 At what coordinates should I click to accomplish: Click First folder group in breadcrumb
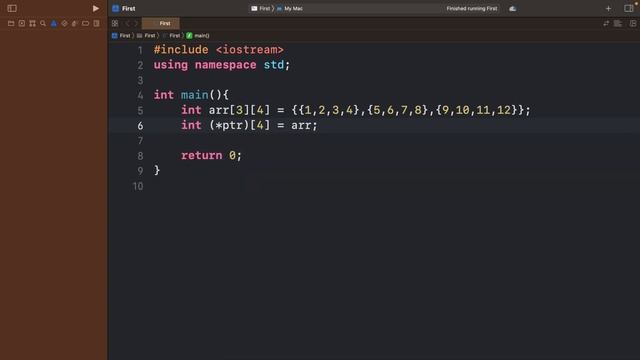click(x=146, y=36)
